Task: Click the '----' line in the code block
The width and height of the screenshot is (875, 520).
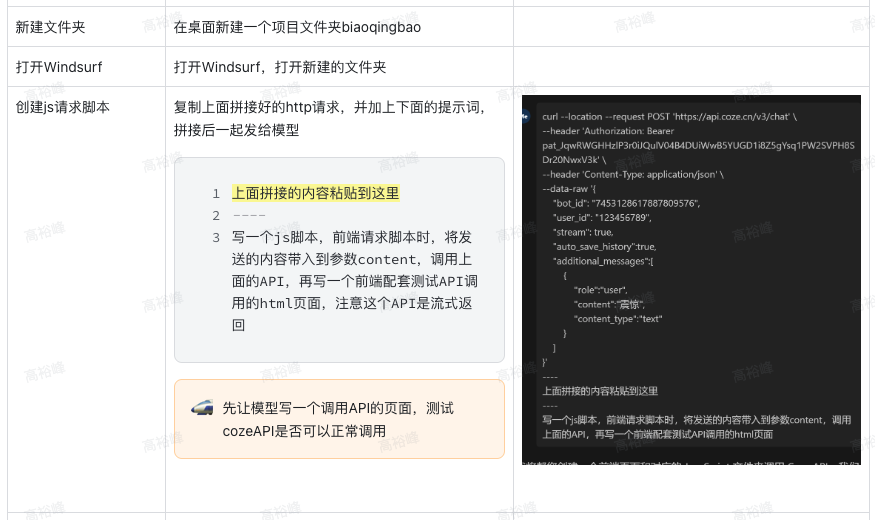Action: pyautogui.click(x=249, y=215)
